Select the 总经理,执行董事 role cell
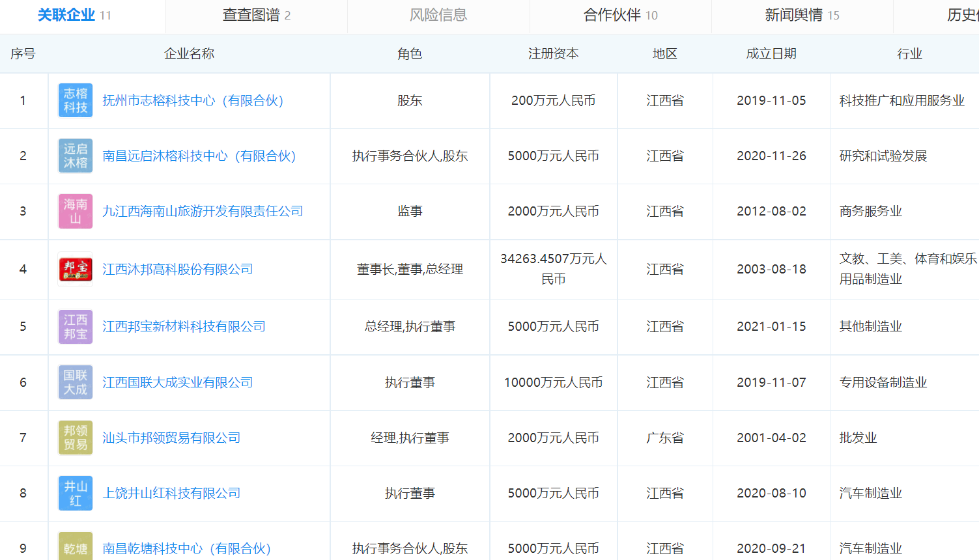This screenshot has width=979, height=560. click(x=410, y=327)
